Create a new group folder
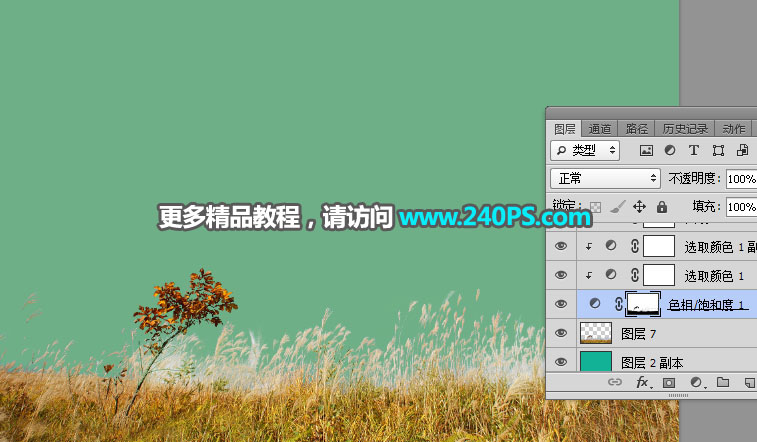Screen dimensions: 757x442 tap(723, 382)
